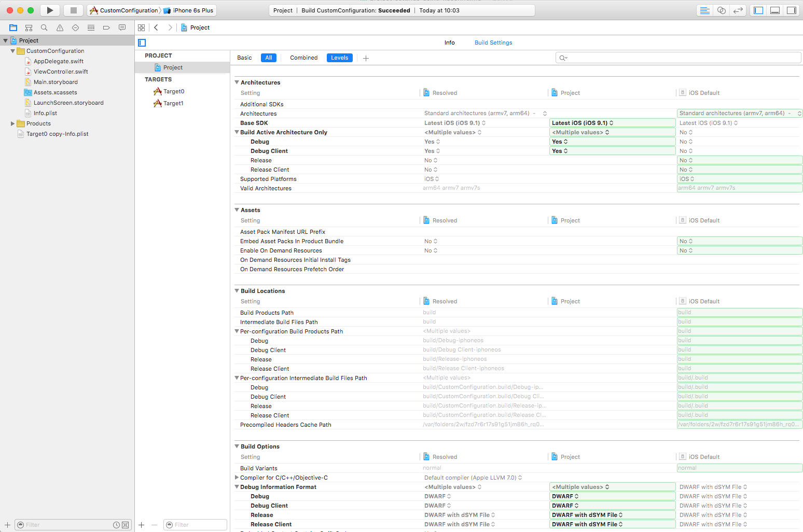
Task: Show Basic build settings
Action: click(x=244, y=58)
